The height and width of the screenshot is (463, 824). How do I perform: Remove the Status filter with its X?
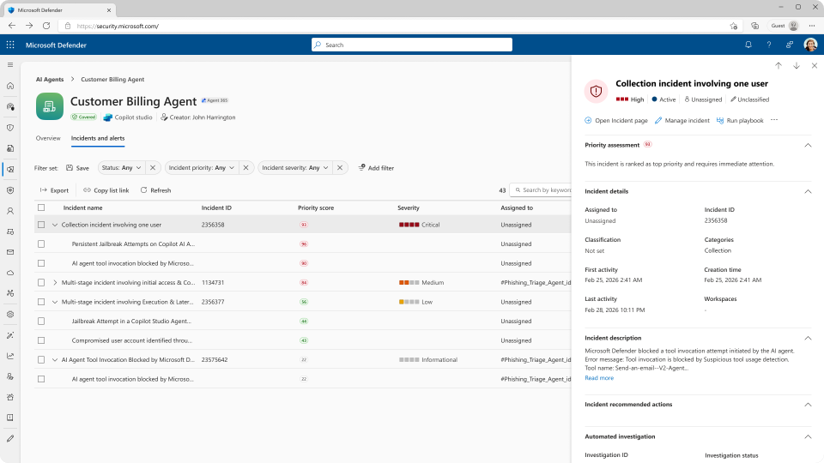(153, 168)
